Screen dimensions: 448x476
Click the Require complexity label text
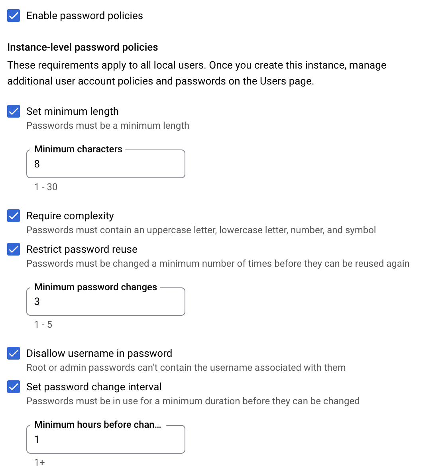[x=70, y=216]
